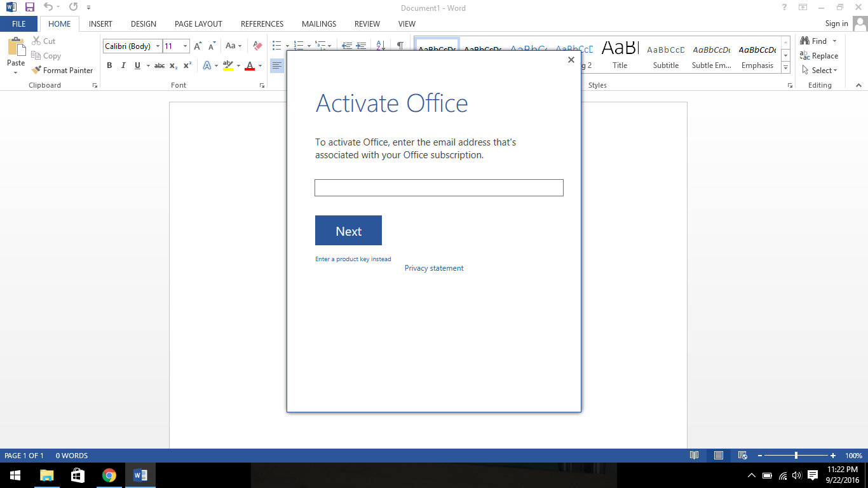
Task: Open the font name dropdown
Action: click(158, 46)
